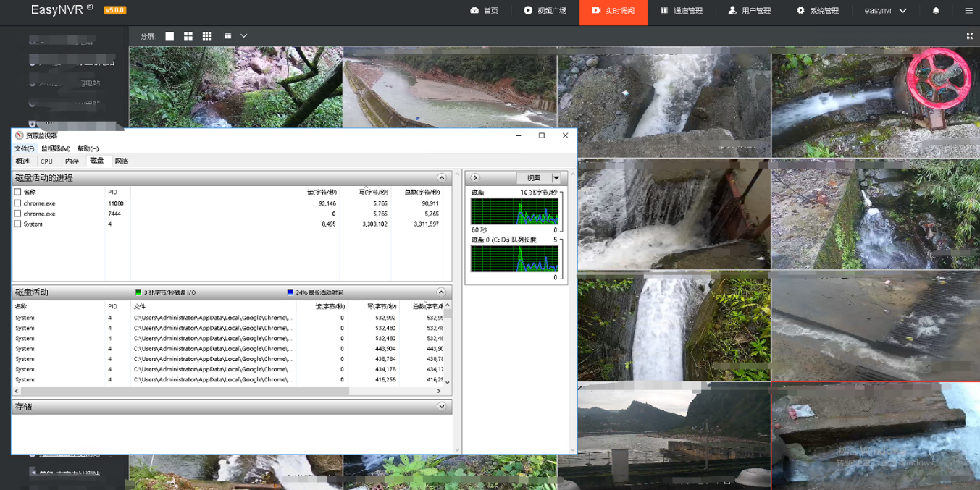Click the down arrow of disk activity scrollbar

coord(448,382)
